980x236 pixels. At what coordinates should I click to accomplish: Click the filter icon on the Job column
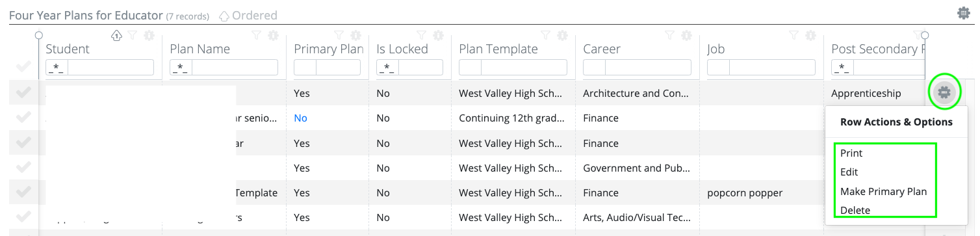[793, 35]
